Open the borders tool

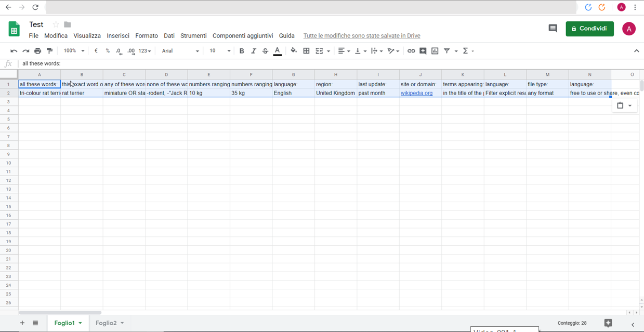click(x=306, y=50)
